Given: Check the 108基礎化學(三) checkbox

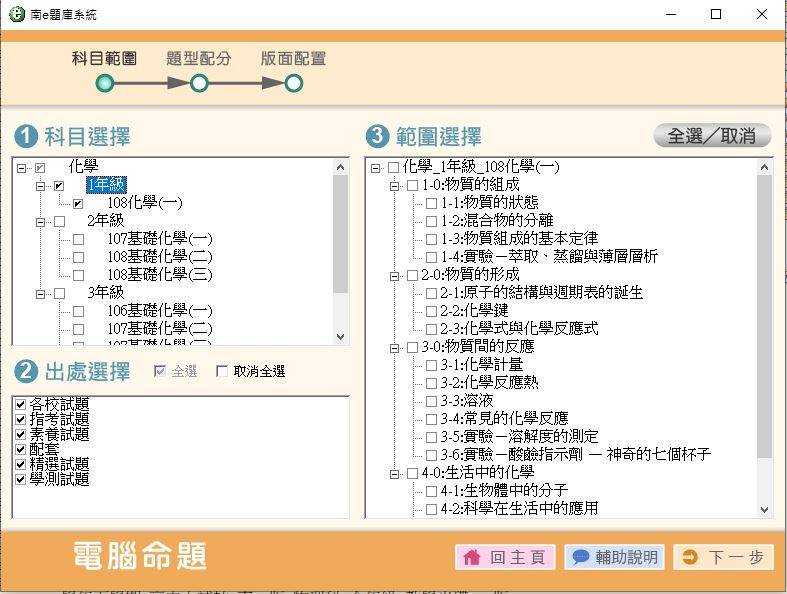Looking at the screenshot, I should (x=78, y=275).
